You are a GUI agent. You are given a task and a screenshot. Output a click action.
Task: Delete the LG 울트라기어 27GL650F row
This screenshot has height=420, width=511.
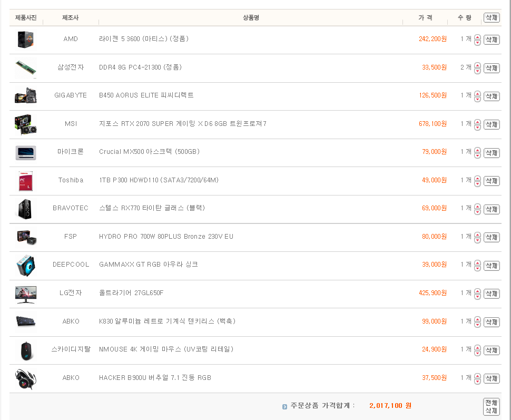(492, 294)
